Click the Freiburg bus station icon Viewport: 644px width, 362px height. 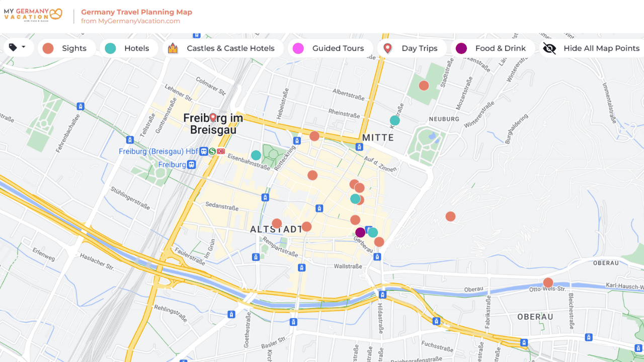191,164
